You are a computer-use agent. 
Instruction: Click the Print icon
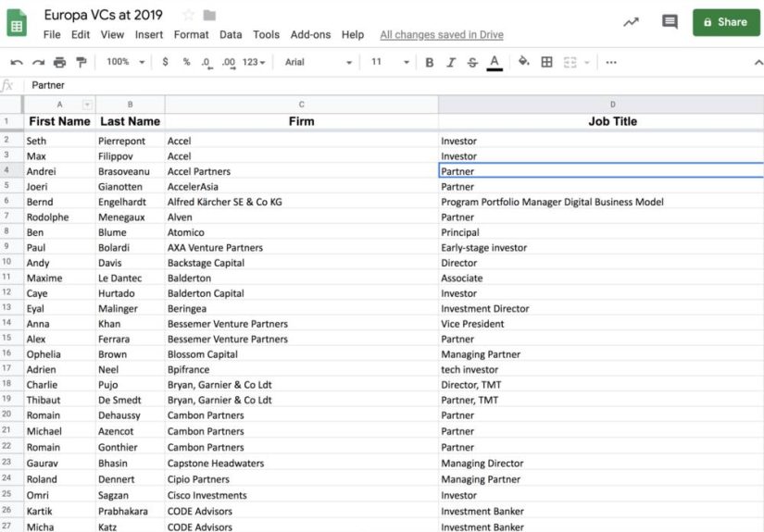point(59,62)
